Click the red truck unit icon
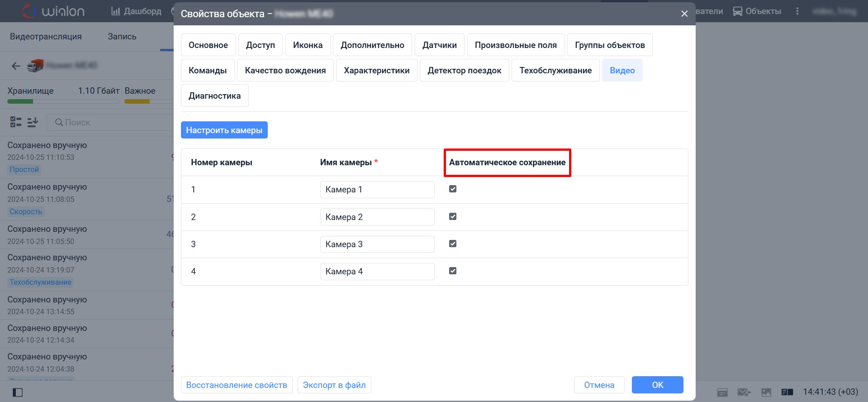Screen dimensions: 868x402 (35, 66)
